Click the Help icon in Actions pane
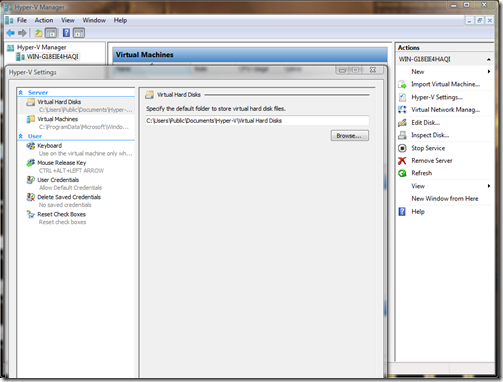 (402, 212)
